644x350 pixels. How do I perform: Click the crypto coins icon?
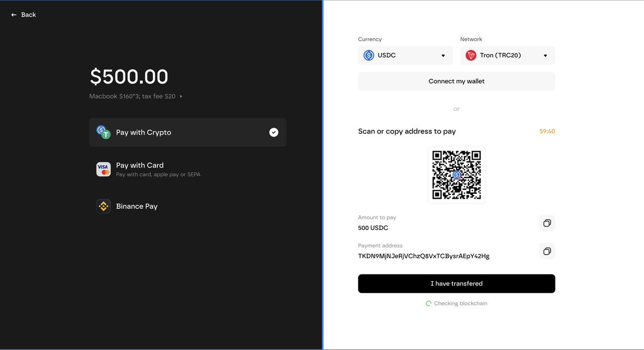click(103, 132)
